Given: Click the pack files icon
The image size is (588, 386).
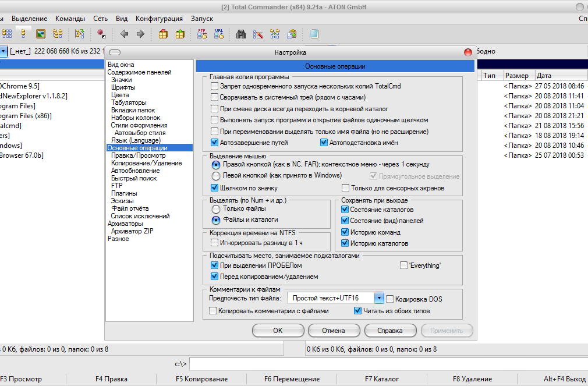Looking at the screenshot, I should coord(163,34).
